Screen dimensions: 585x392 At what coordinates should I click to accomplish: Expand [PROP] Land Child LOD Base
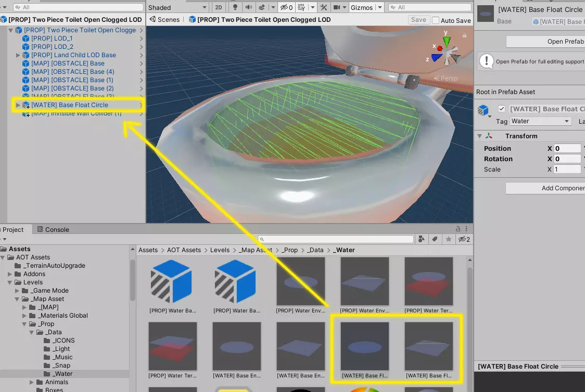pos(18,55)
